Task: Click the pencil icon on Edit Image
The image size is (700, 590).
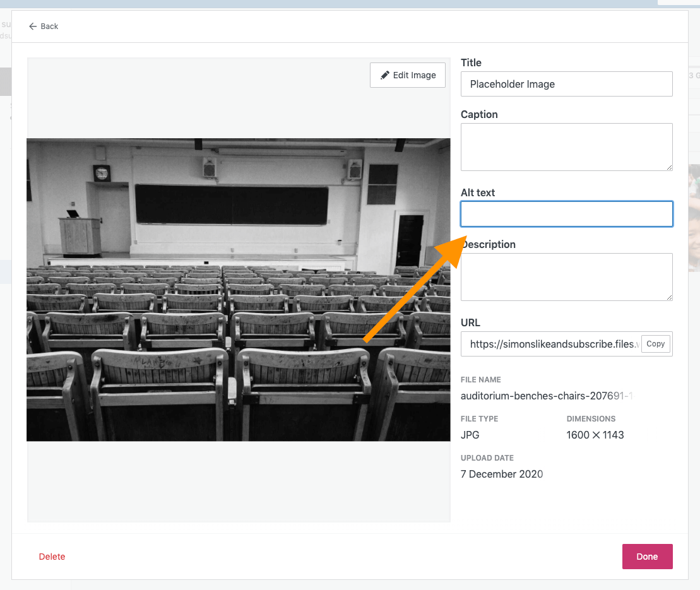Action: (384, 75)
